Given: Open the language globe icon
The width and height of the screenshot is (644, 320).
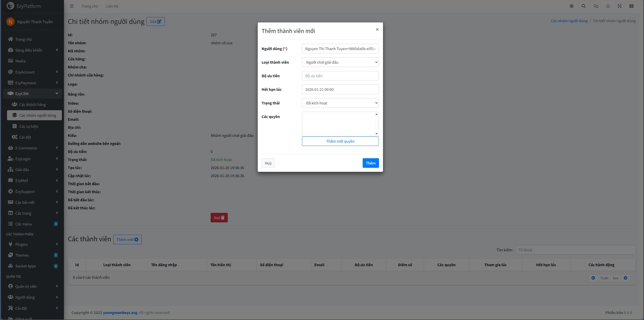Looking at the screenshot, I should [x=572, y=6].
